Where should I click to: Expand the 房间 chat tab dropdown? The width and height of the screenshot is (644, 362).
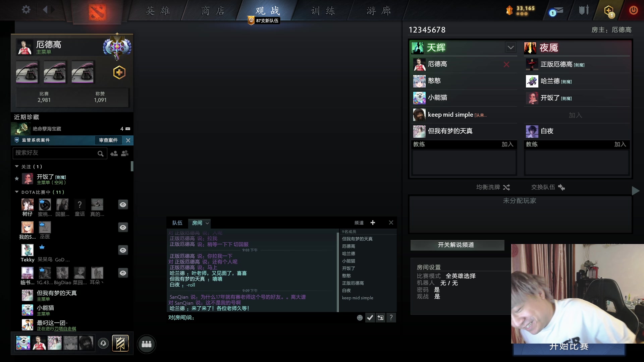[207, 223]
